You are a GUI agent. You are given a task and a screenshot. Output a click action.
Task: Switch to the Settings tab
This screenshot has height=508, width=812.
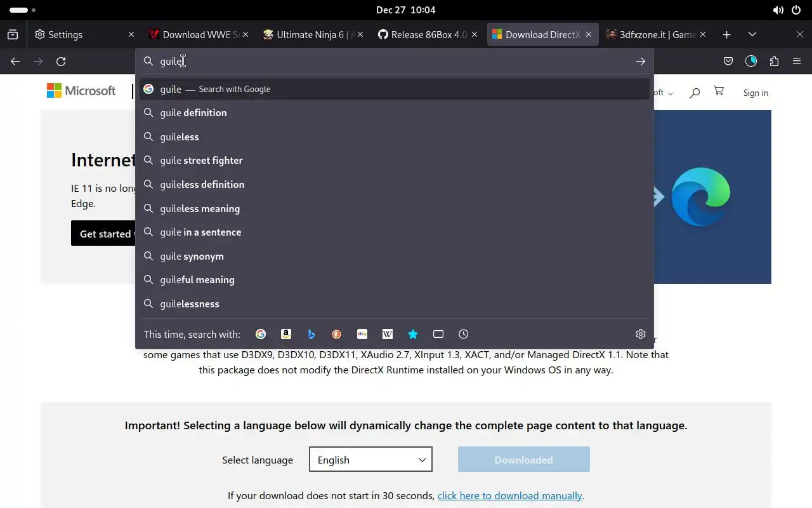coord(84,34)
